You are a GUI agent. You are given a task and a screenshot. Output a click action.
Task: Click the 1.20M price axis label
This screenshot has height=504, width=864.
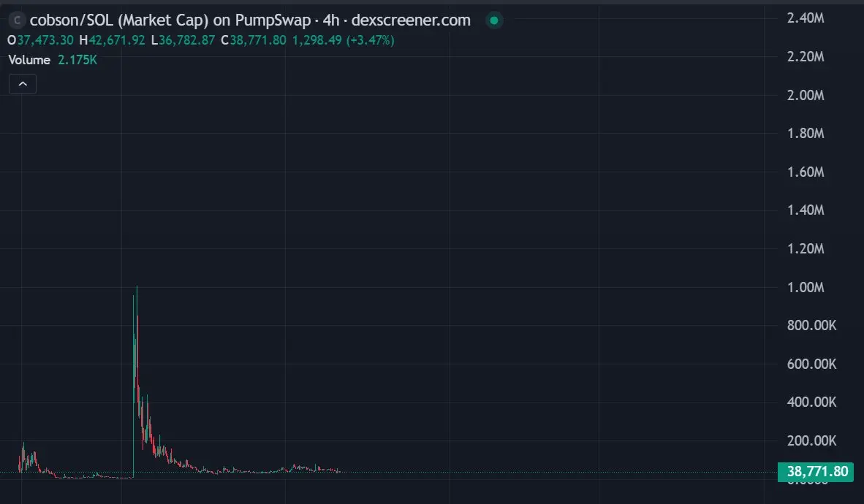click(806, 248)
